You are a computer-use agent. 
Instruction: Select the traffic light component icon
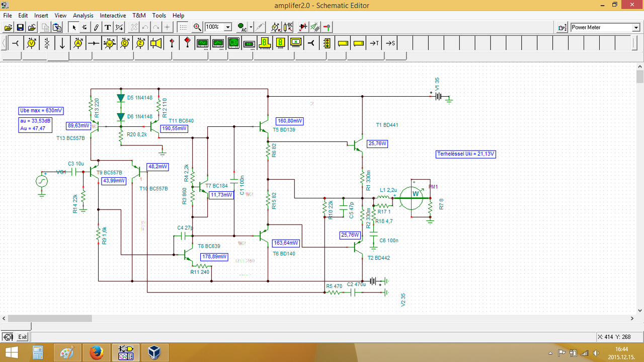click(x=327, y=43)
